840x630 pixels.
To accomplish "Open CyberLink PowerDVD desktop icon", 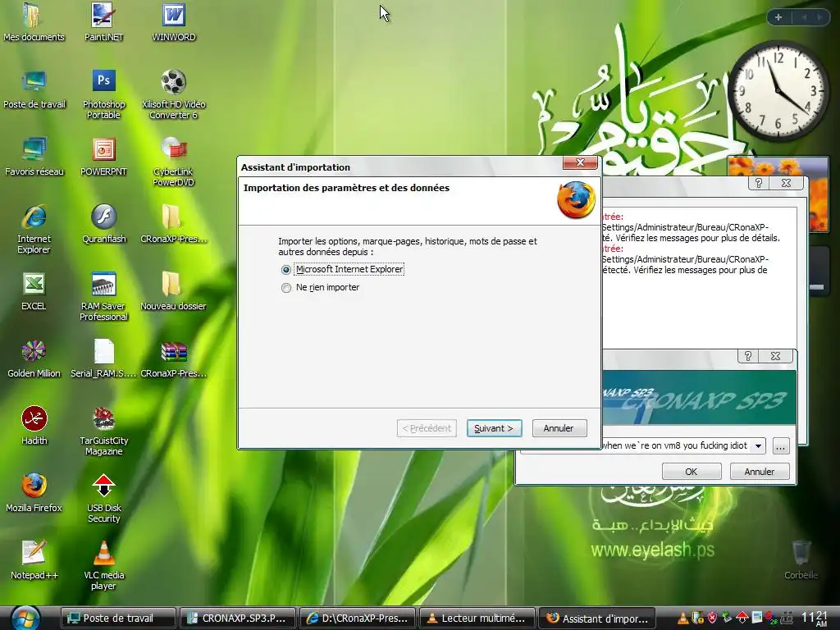I will pyautogui.click(x=174, y=162).
